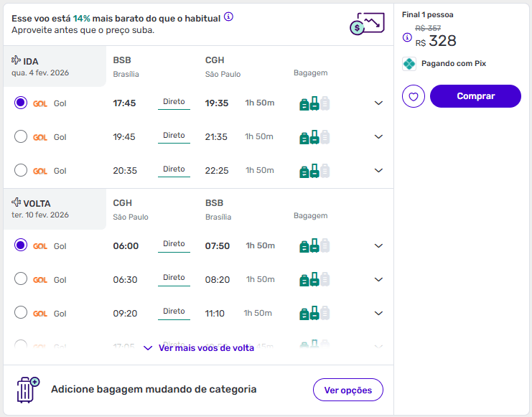Click Ver opções baggage button
The image size is (532, 417).
click(347, 390)
